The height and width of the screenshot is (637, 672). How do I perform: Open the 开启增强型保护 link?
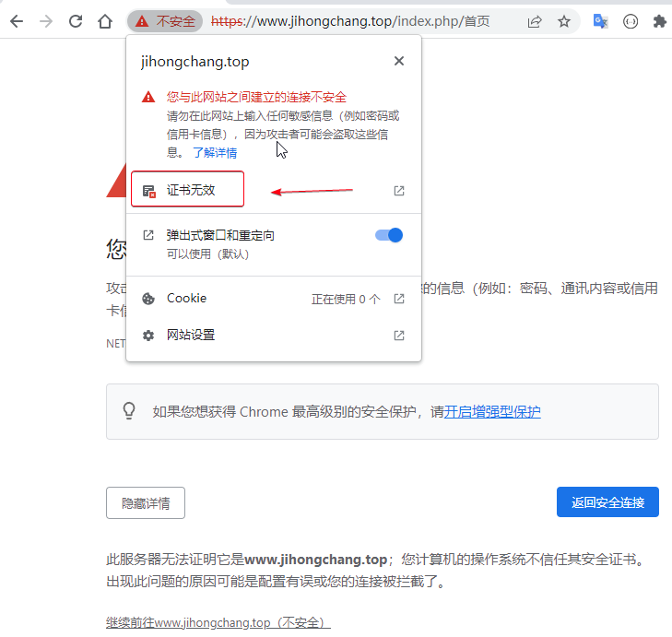[x=492, y=411]
